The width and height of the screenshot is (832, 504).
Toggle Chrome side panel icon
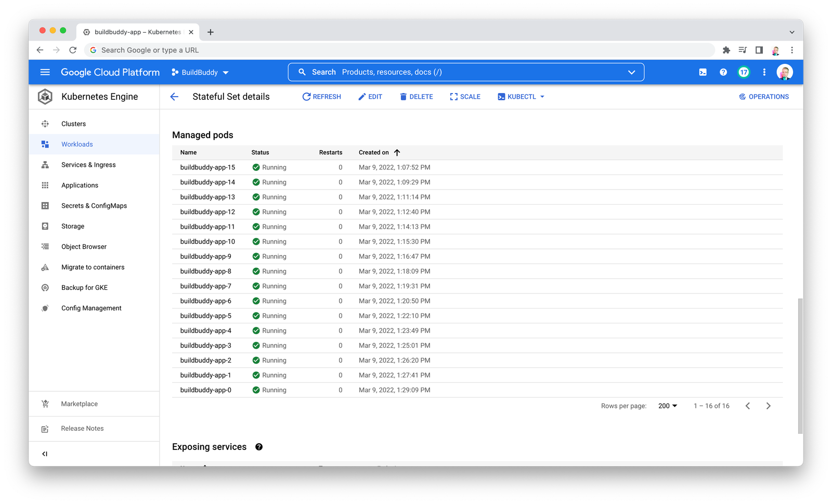point(759,50)
